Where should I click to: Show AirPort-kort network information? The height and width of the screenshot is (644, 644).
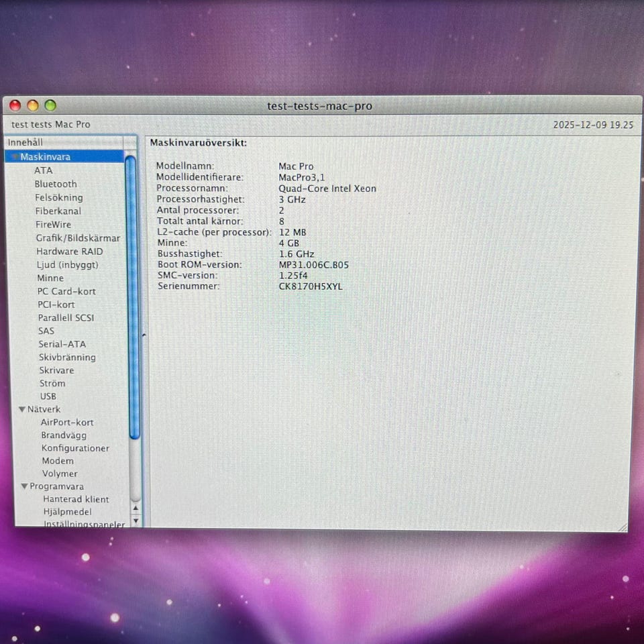tap(67, 423)
